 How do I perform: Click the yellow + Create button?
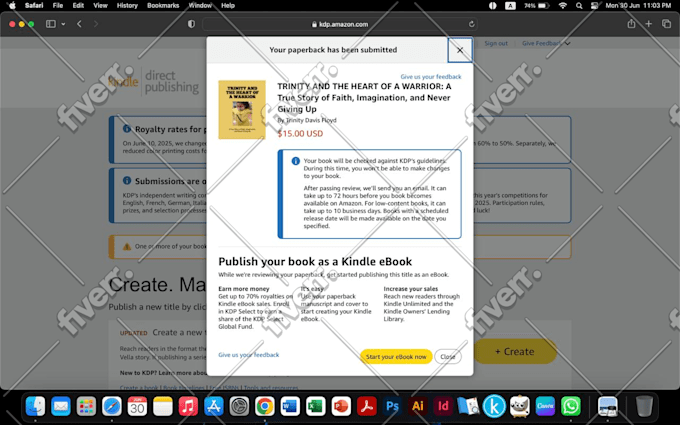click(515, 351)
